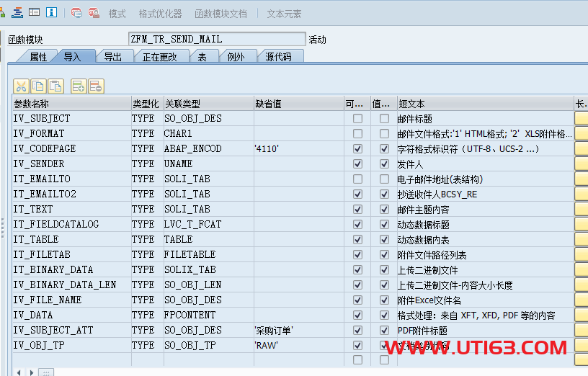Click the blue information icon in toolbar
Screen dimensions: 588x376
[x=52, y=13]
